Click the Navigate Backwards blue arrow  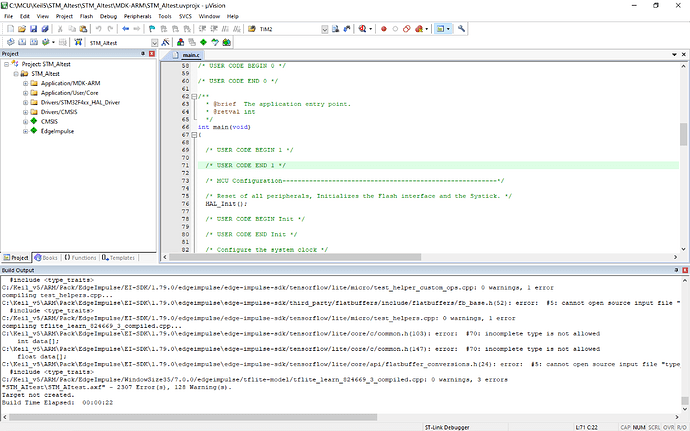pyautogui.click(x=127, y=29)
